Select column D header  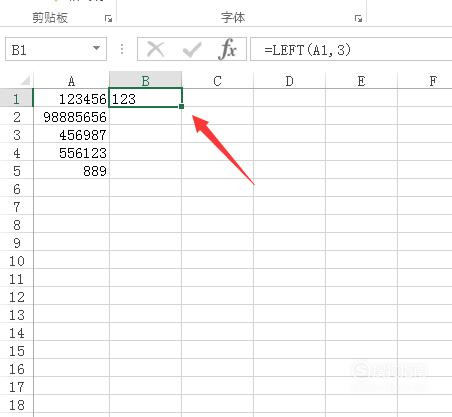coord(289,81)
